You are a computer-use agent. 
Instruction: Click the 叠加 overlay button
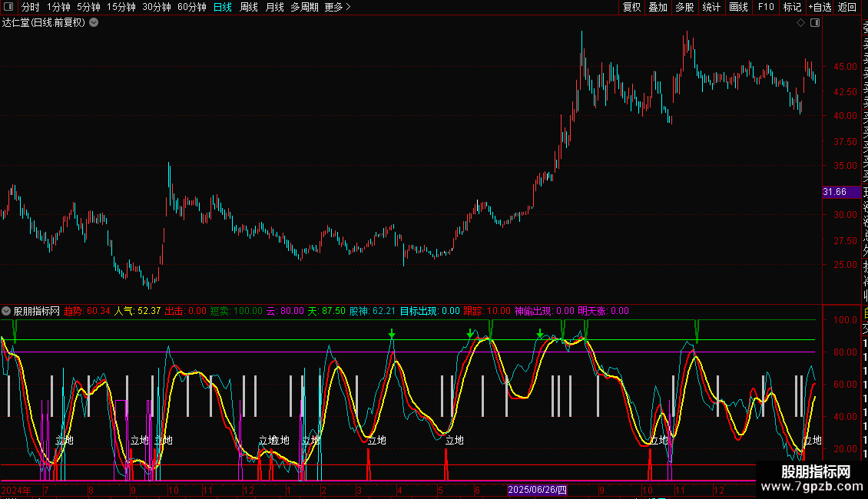pyautogui.click(x=658, y=7)
